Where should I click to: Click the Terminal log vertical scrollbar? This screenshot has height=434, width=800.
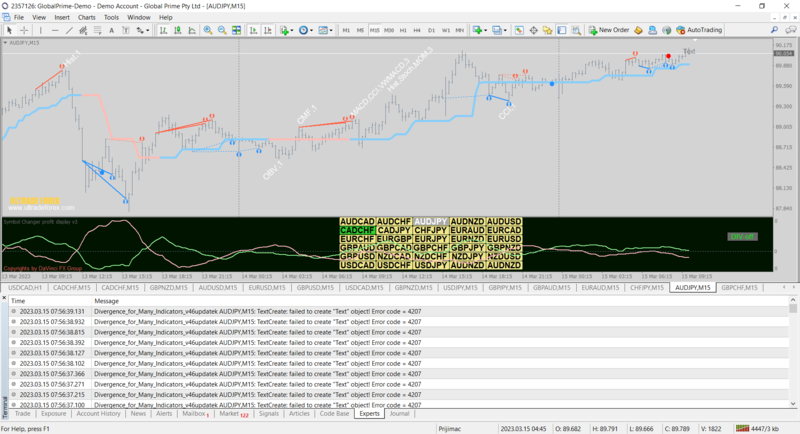click(x=793, y=354)
